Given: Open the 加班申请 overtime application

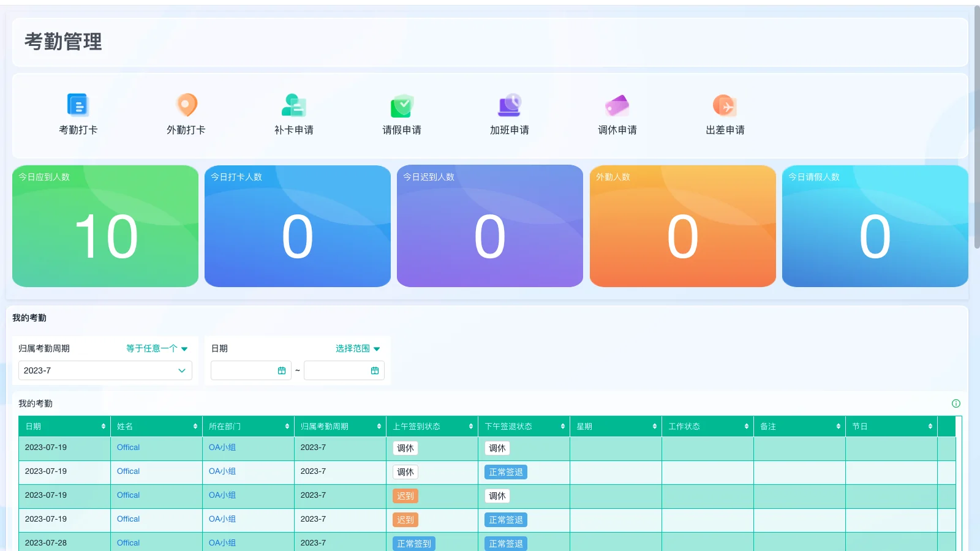Looking at the screenshot, I should (509, 113).
